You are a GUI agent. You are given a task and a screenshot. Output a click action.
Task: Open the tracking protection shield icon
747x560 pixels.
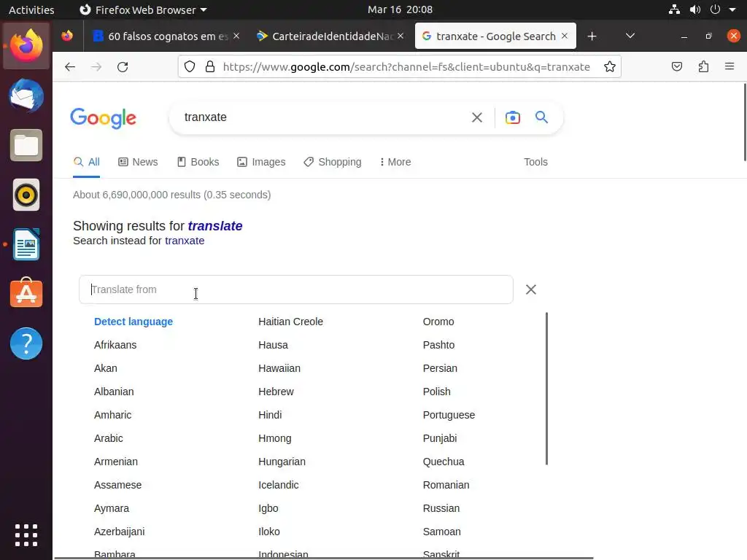190,66
